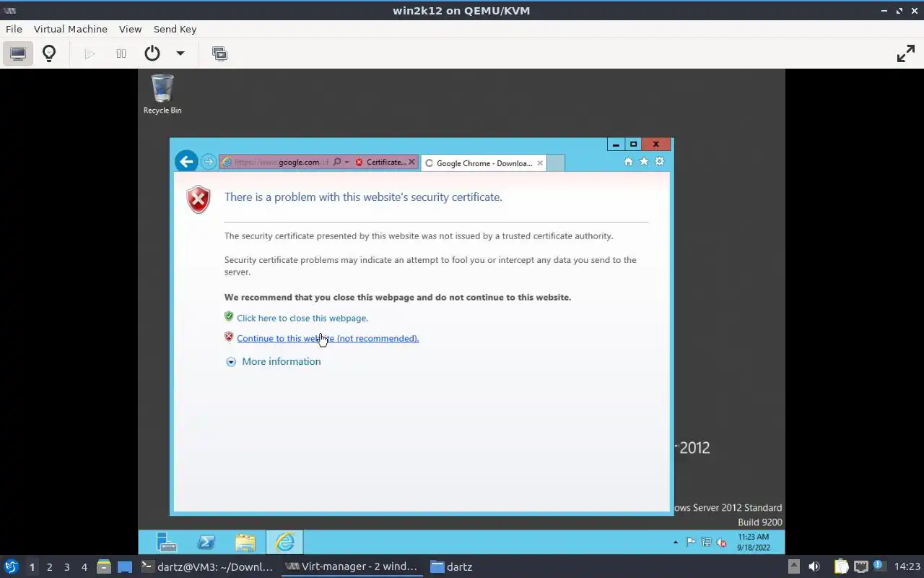Viewport: 924px width, 578px height.
Task: Go back in Internet Explorer
Action: (186, 161)
